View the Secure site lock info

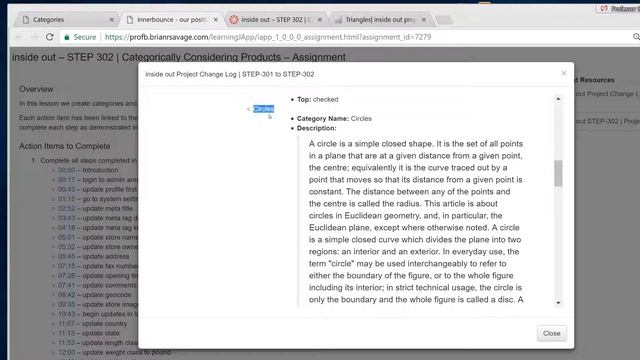point(80,37)
